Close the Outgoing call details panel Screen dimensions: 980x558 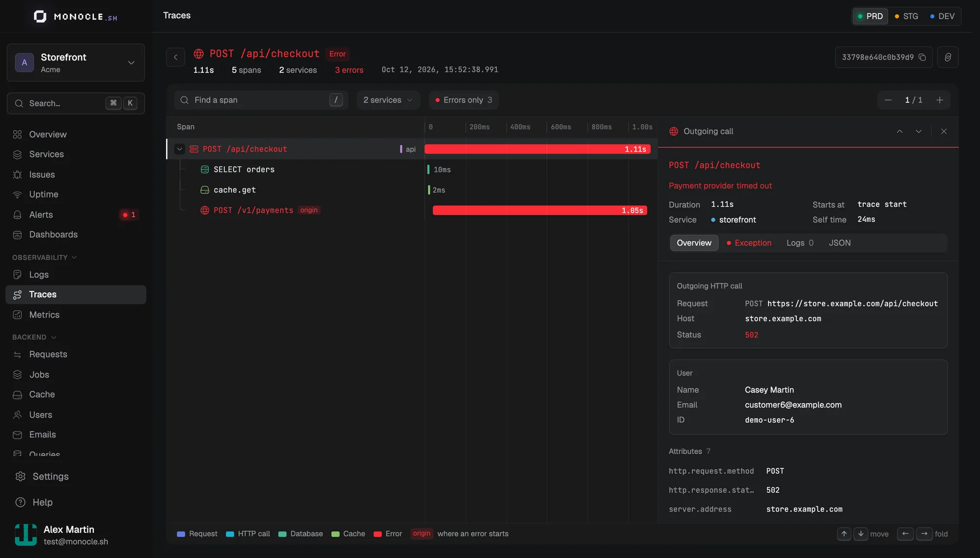tap(944, 131)
